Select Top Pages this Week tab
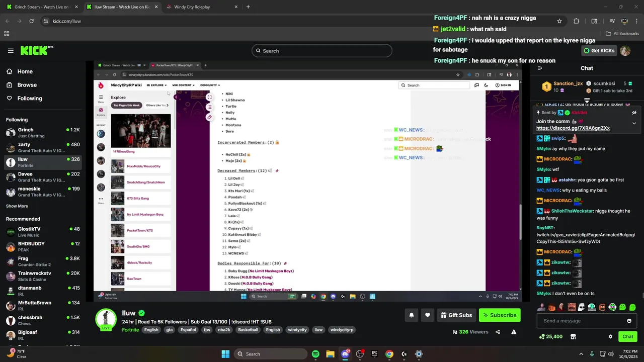This screenshot has width=644, height=362. pyautogui.click(x=127, y=105)
